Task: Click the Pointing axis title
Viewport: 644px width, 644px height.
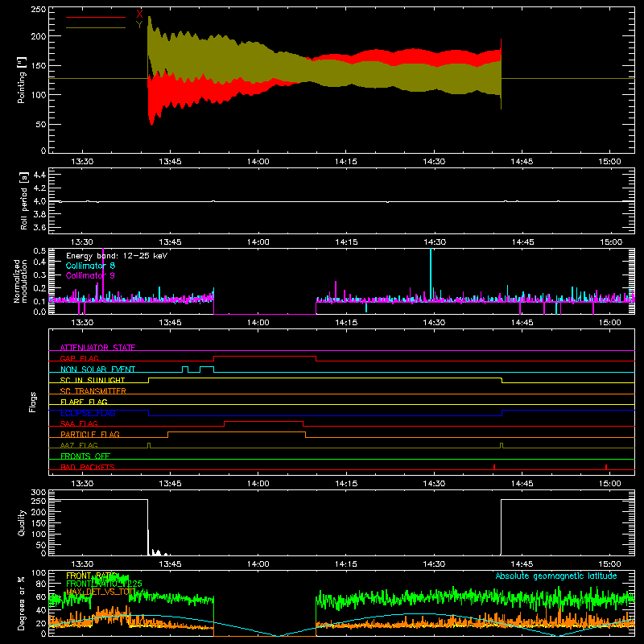Action: [x=22, y=80]
